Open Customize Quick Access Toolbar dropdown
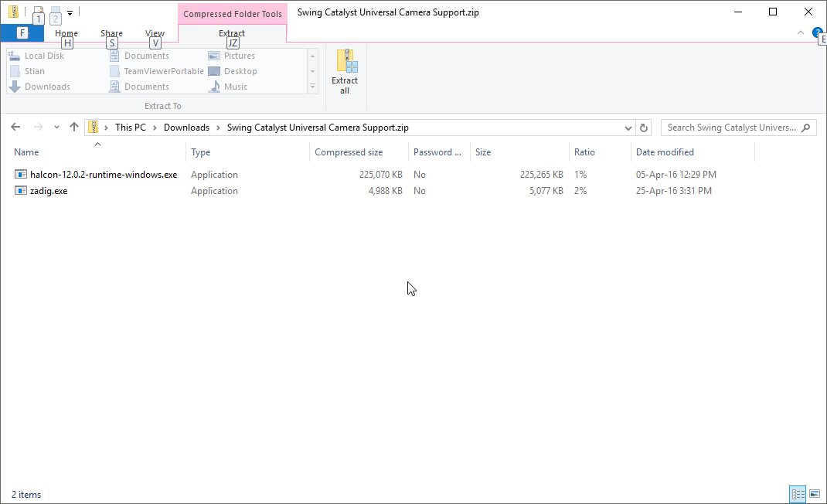The width and height of the screenshot is (827, 504). point(70,12)
